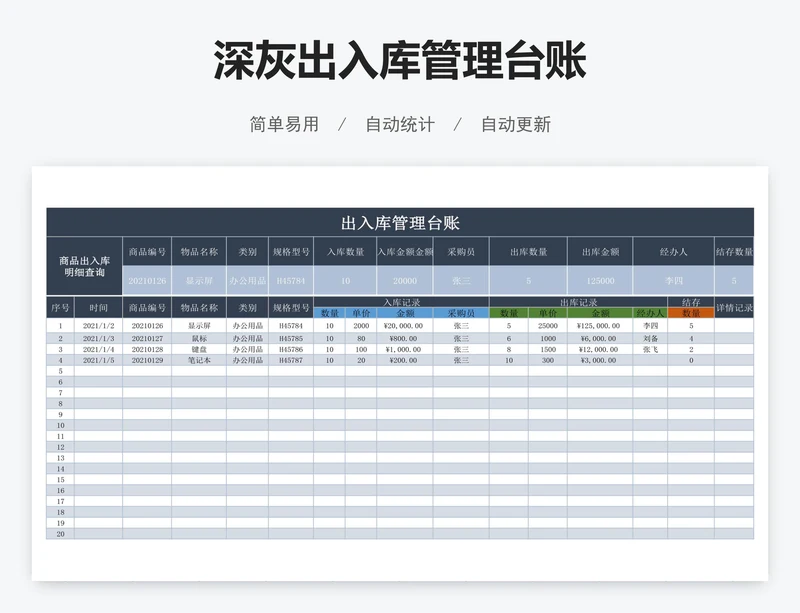Click the dark header title 出入库管理台账
This screenshot has height=613, width=800.
(x=400, y=223)
